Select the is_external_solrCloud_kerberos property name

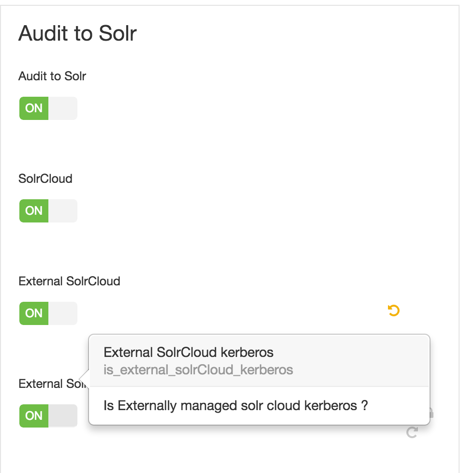point(198,370)
